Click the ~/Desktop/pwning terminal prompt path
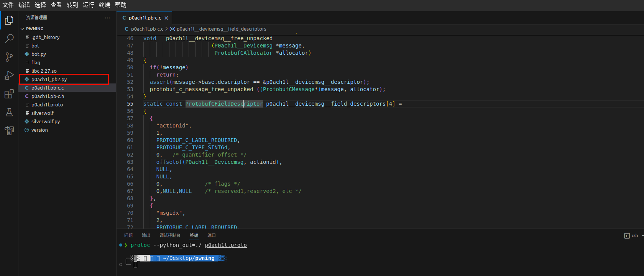The height and width of the screenshot is (276, 644). point(189,258)
